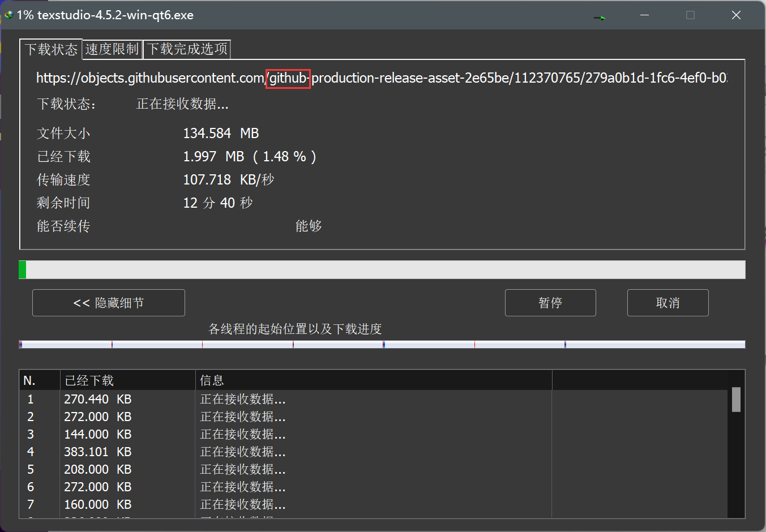Select the 208.000 KB thread row
Screen dimensions: 766x532
point(374,469)
